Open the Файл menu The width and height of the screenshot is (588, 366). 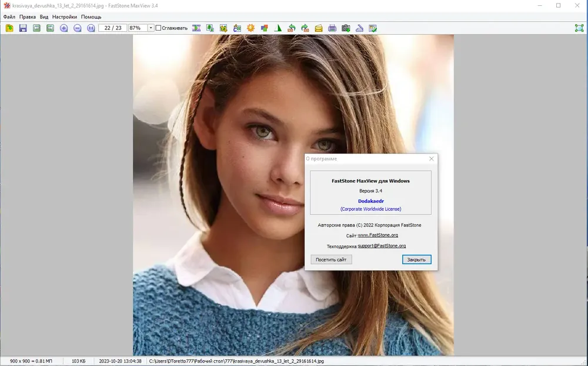click(x=9, y=17)
